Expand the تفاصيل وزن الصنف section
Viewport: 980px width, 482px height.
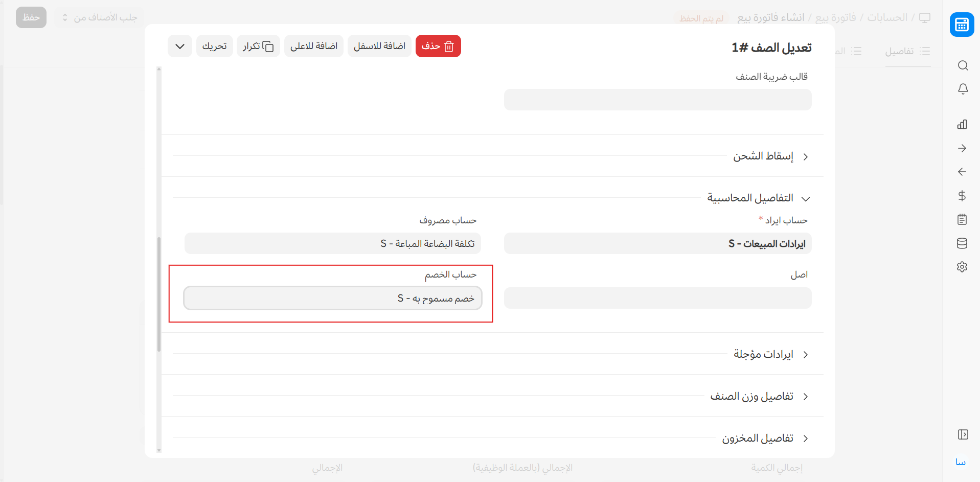point(751,397)
